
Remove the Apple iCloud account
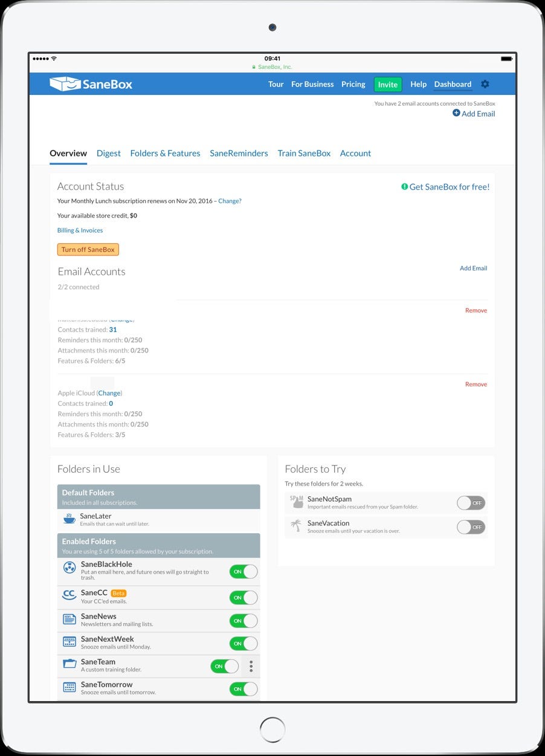[476, 384]
